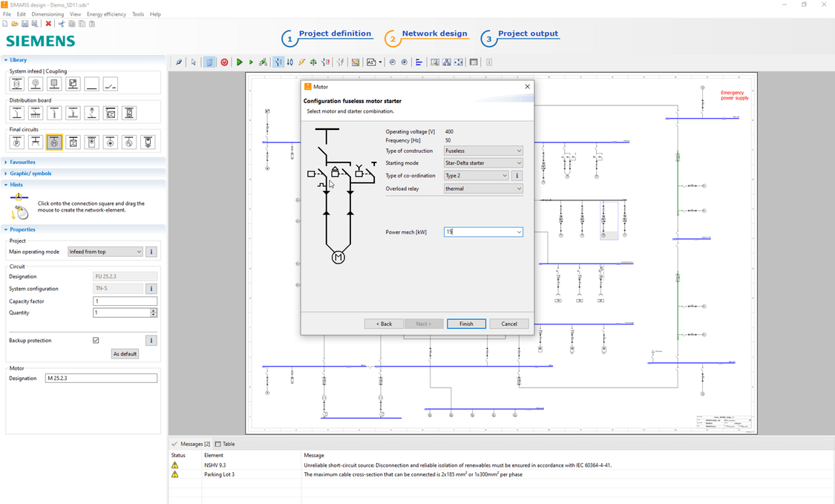Click the open folder icon
835x504 pixels.
coord(15,24)
